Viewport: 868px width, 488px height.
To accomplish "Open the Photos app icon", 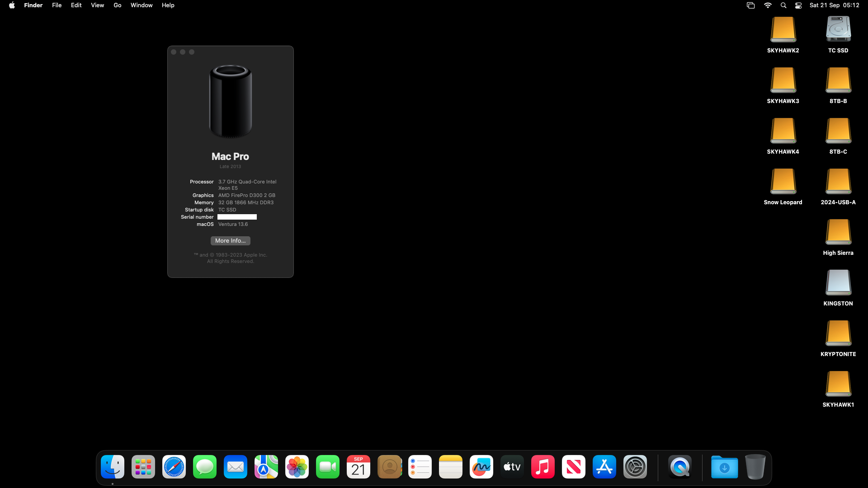I will [297, 467].
